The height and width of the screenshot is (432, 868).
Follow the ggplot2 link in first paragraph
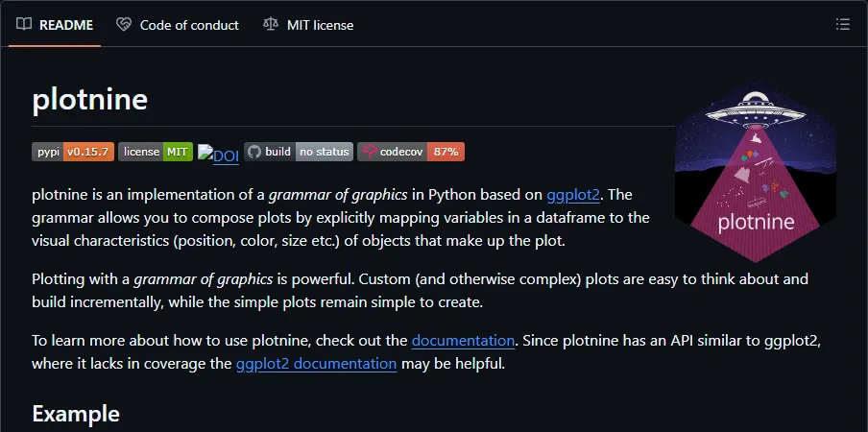[x=573, y=195]
